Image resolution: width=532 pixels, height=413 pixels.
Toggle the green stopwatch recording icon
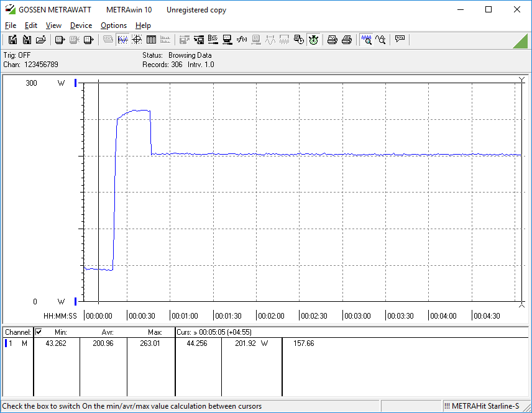[313, 40]
